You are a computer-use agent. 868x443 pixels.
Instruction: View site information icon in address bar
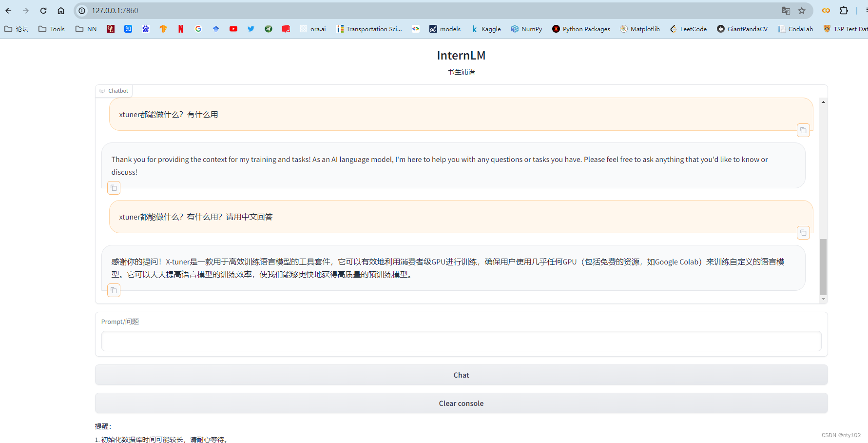(x=82, y=11)
